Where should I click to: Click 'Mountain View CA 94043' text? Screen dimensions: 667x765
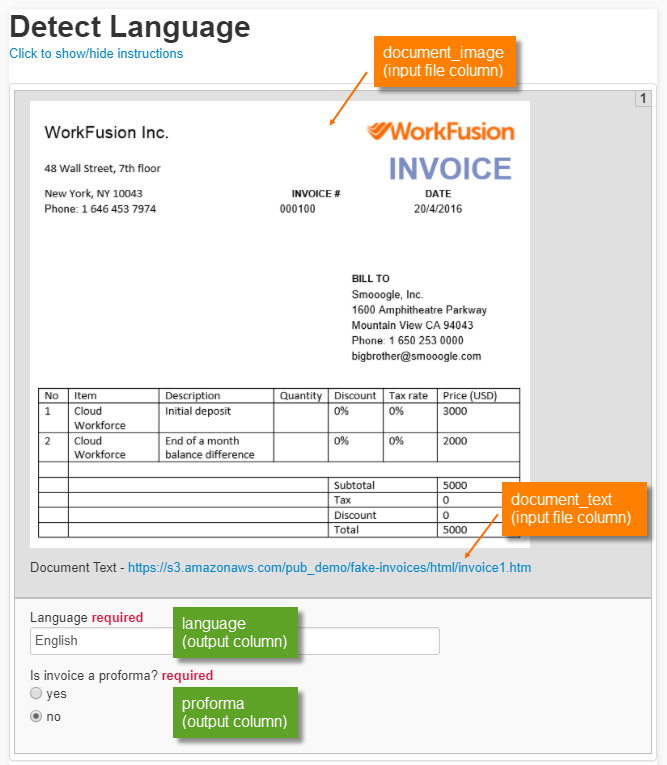pos(412,325)
